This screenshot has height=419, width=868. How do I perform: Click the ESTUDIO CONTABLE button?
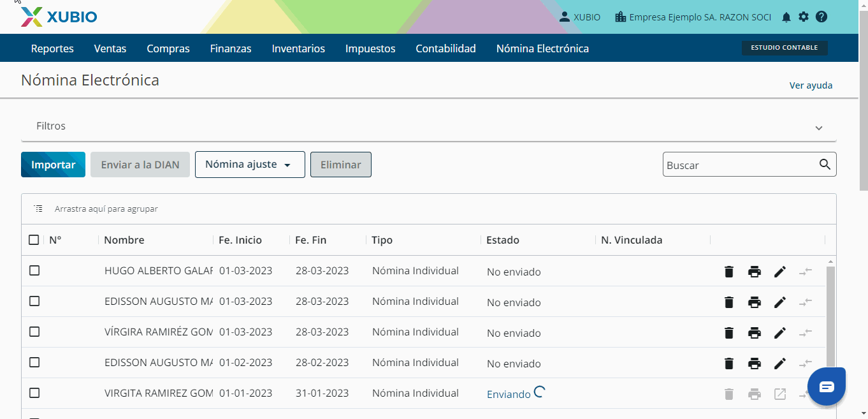785,48
